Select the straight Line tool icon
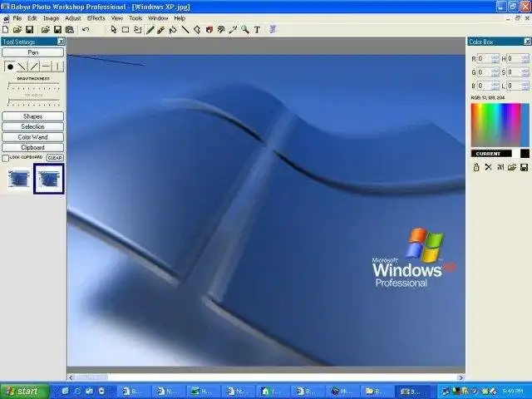 pos(185,30)
